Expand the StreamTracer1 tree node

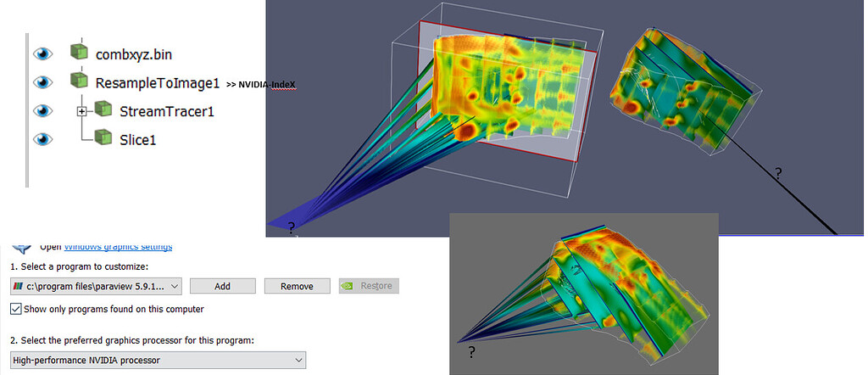(x=82, y=110)
